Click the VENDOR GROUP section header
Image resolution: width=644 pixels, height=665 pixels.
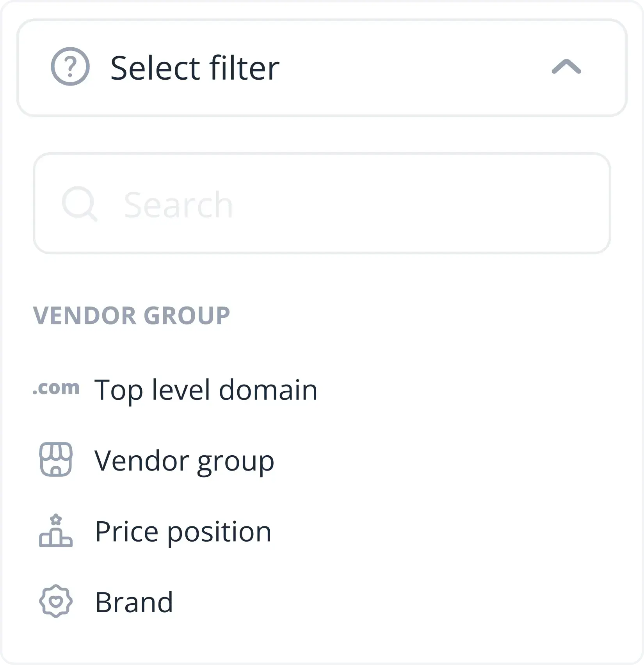(132, 316)
